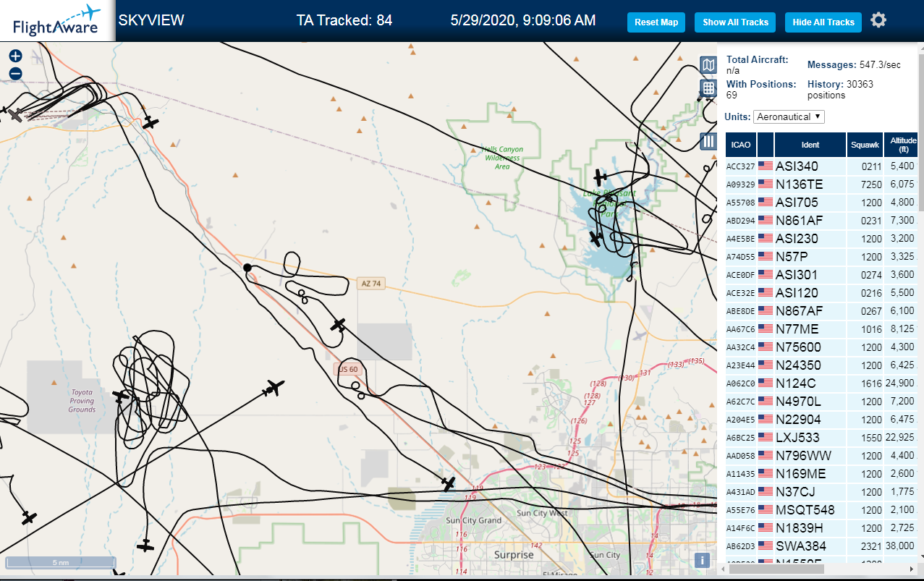Open the map attribution info icon
The height and width of the screenshot is (581, 924).
pyautogui.click(x=701, y=560)
